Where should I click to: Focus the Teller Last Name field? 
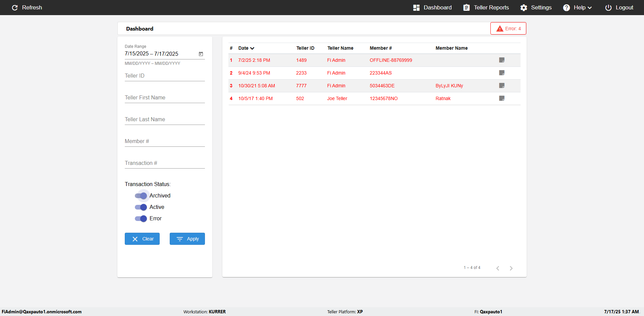165,120
